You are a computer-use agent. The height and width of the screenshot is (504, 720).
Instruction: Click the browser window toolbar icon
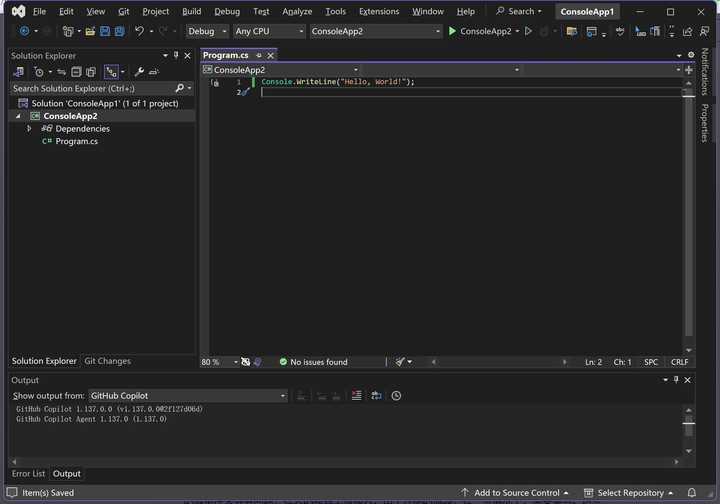(591, 31)
